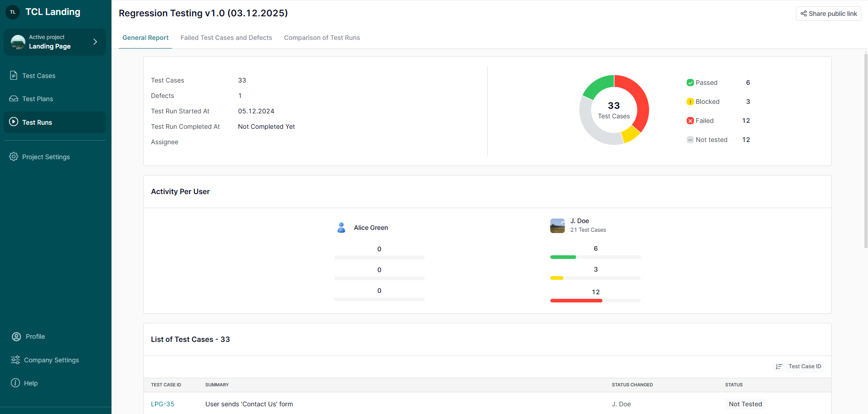The image size is (868, 414).
Task: Click the STATUS column header
Action: 734,385
